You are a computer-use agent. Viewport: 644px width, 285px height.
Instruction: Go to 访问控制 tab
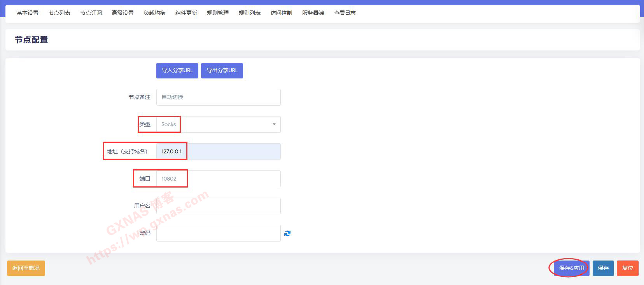click(x=281, y=13)
